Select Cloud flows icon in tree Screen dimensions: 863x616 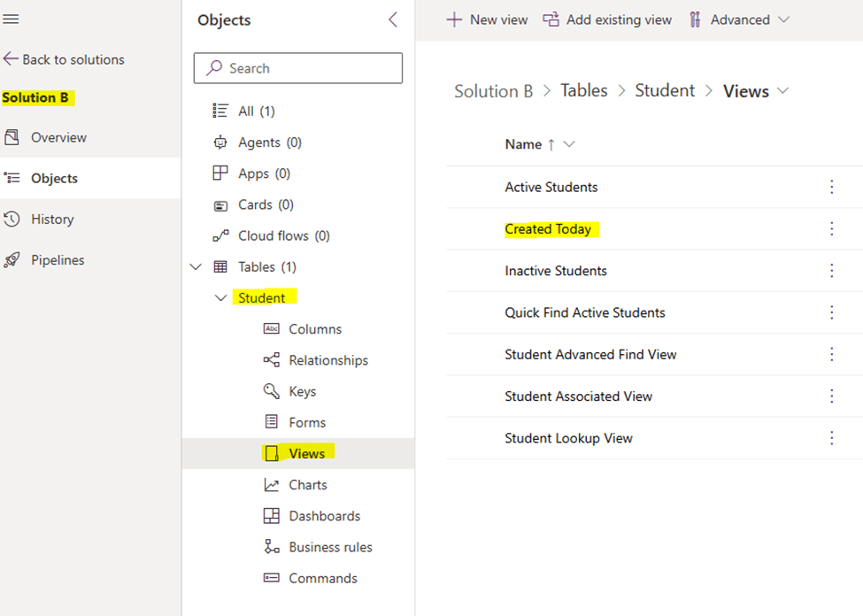pyautogui.click(x=220, y=236)
